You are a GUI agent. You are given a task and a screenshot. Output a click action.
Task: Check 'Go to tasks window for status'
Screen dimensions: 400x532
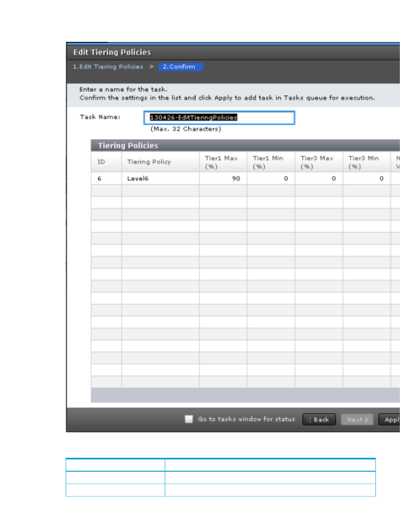(x=189, y=419)
